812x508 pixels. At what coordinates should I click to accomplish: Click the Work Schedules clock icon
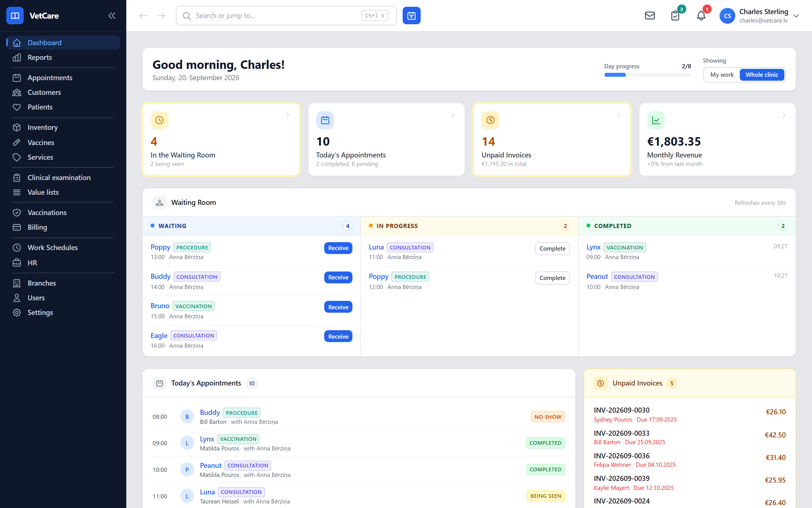(x=17, y=248)
